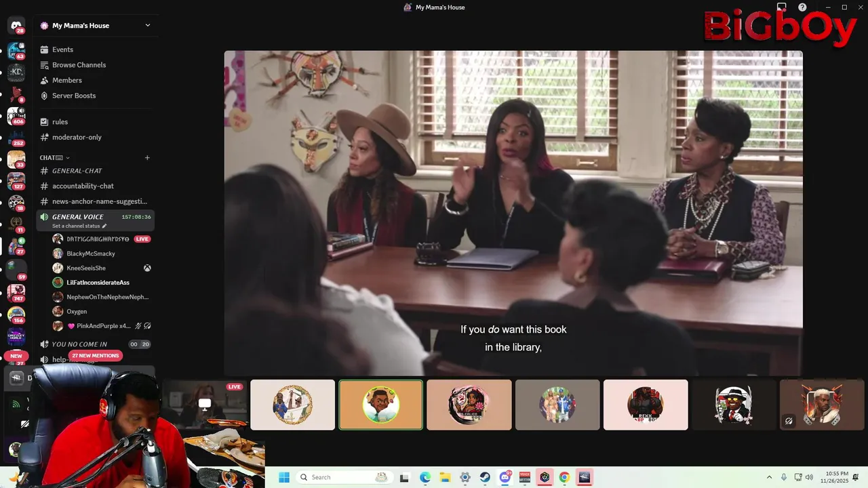The image size is (868, 488).
Task: Select user PinkAndPurple in voice list
Action: click(102, 326)
